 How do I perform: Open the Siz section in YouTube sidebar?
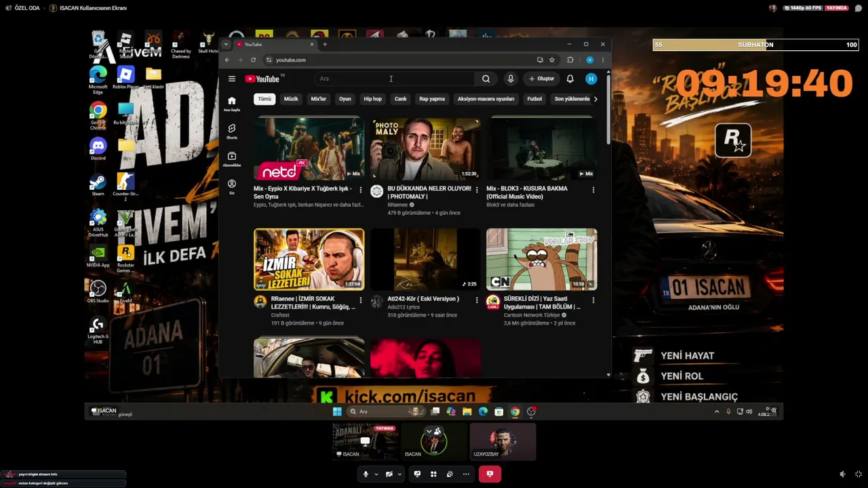pos(232,186)
